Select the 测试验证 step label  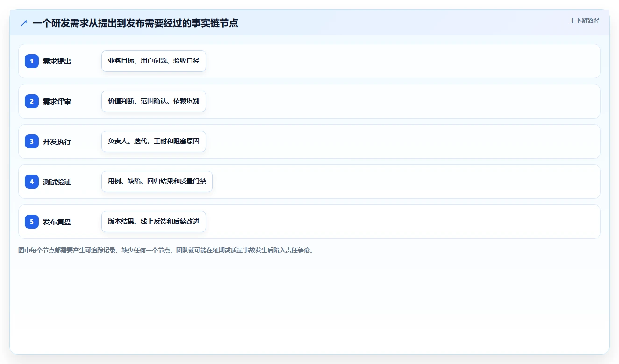click(57, 182)
